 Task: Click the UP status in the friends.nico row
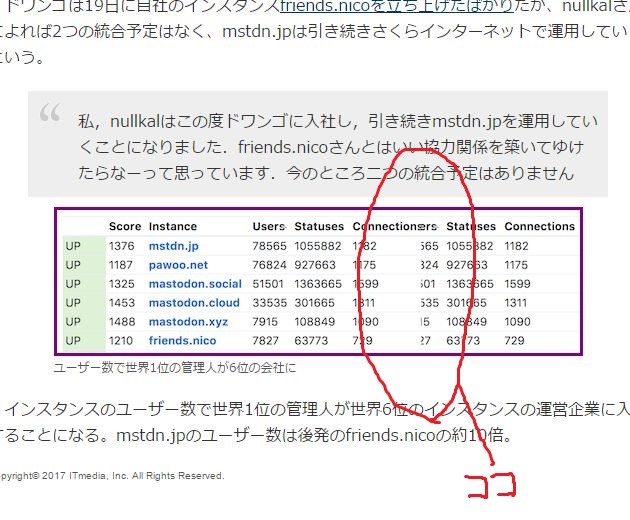coord(73,341)
